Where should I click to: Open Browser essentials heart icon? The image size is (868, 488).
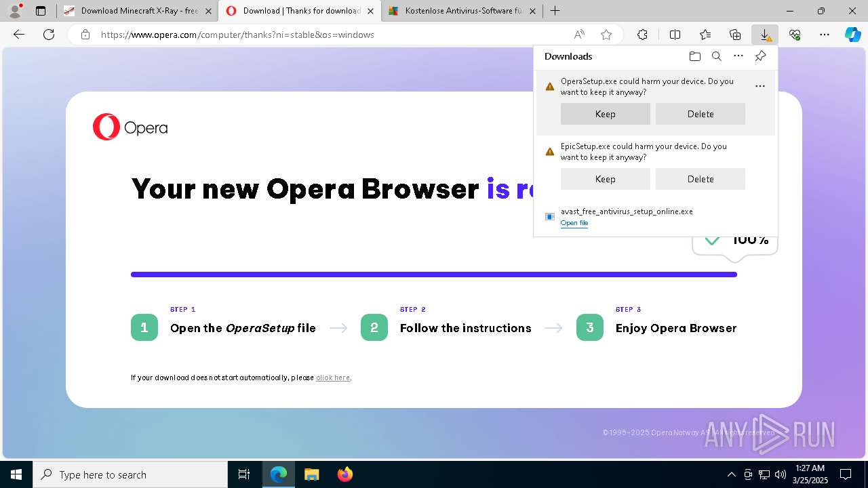(795, 35)
